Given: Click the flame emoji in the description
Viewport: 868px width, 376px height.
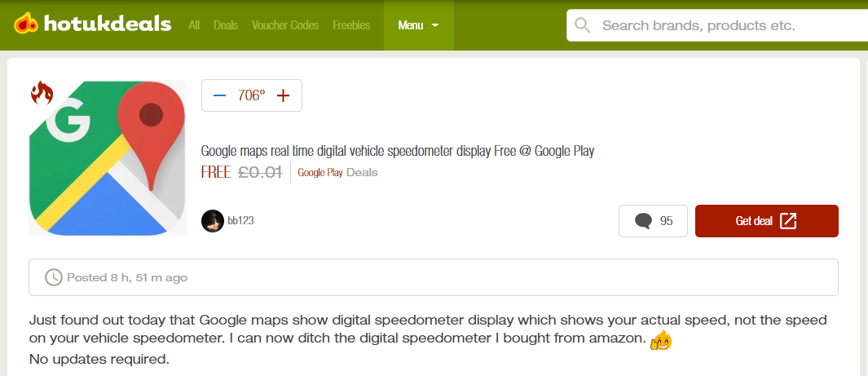Looking at the screenshot, I should click(x=661, y=340).
